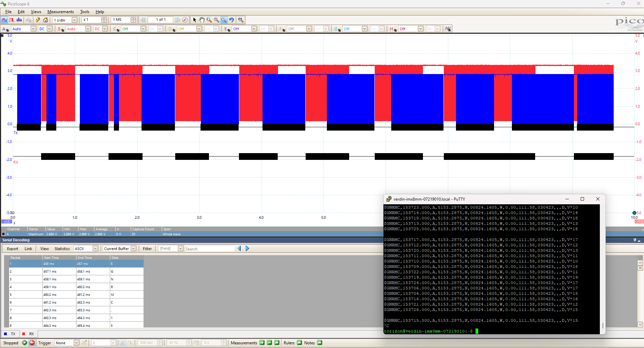Select the Window zoom tool
The height and width of the screenshot is (348, 644).
pyautogui.click(x=209, y=20)
